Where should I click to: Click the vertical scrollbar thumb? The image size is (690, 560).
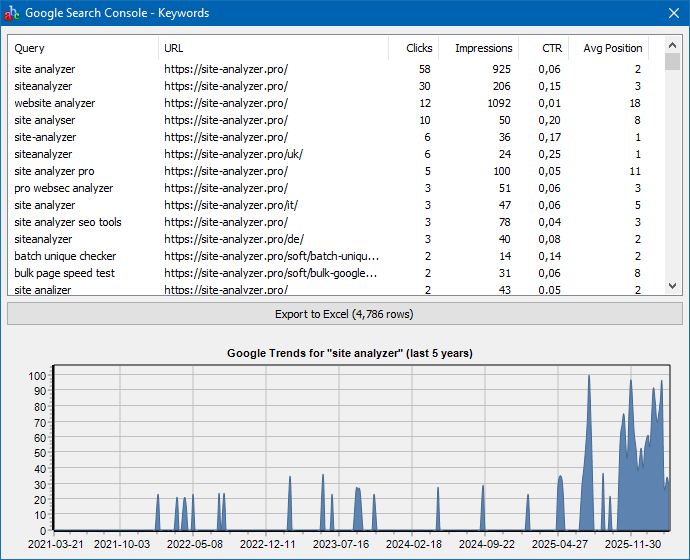(x=672, y=62)
